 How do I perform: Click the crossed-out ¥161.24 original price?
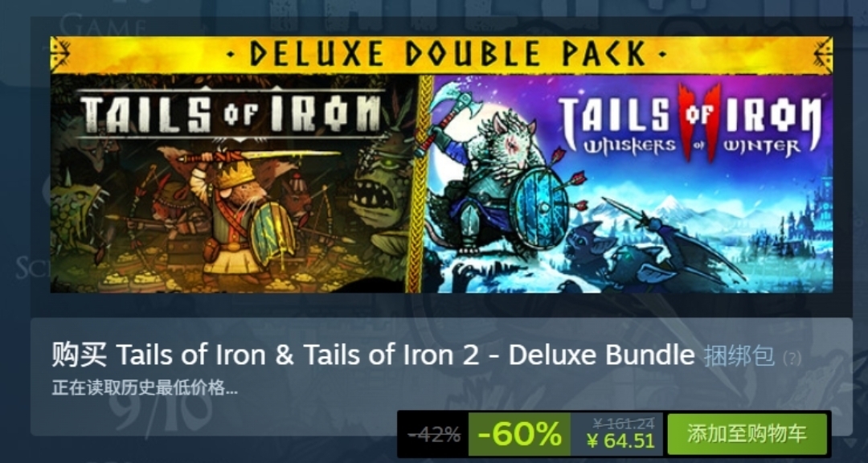(x=624, y=424)
